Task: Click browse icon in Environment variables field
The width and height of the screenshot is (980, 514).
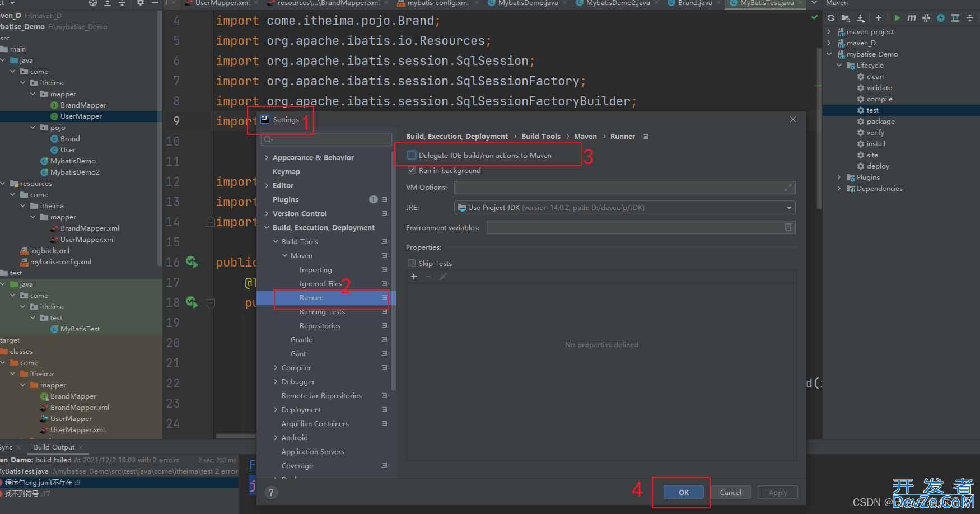Action: (788, 227)
